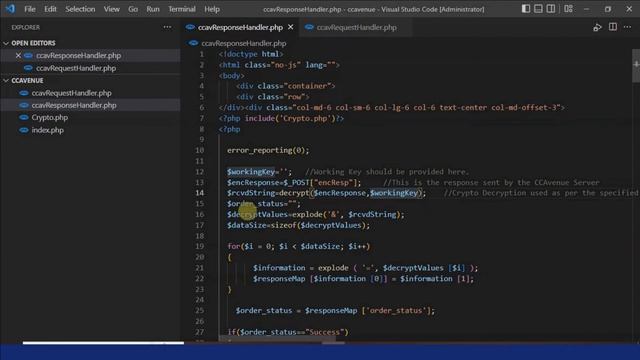
Task: Split the editor right
Action: click(613, 27)
